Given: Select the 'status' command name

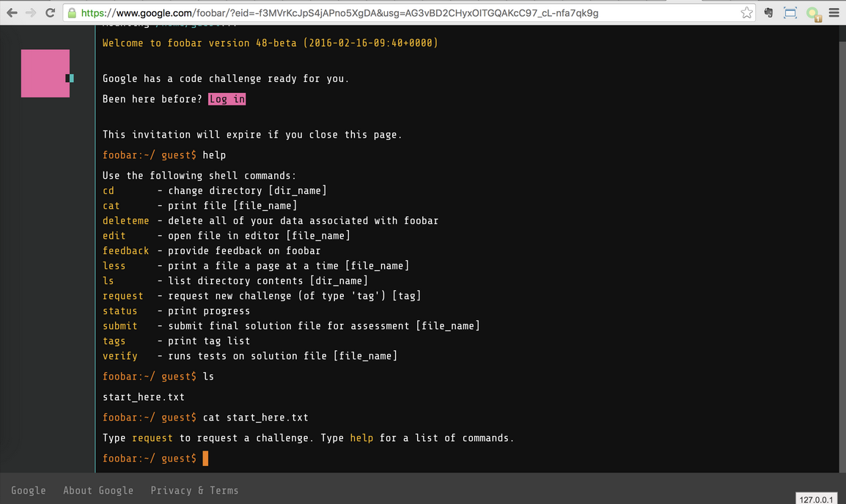Looking at the screenshot, I should (x=119, y=311).
